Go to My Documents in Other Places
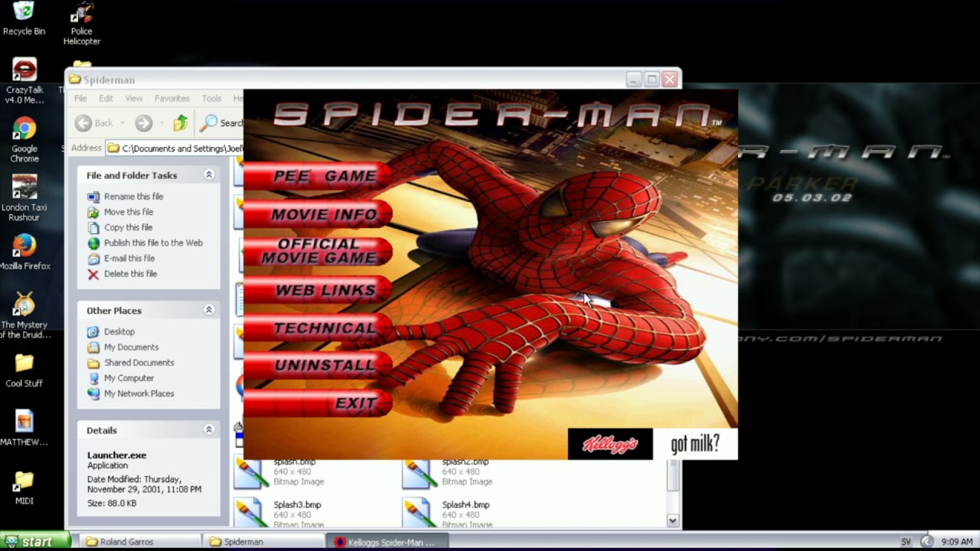980x551 pixels. click(131, 347)
